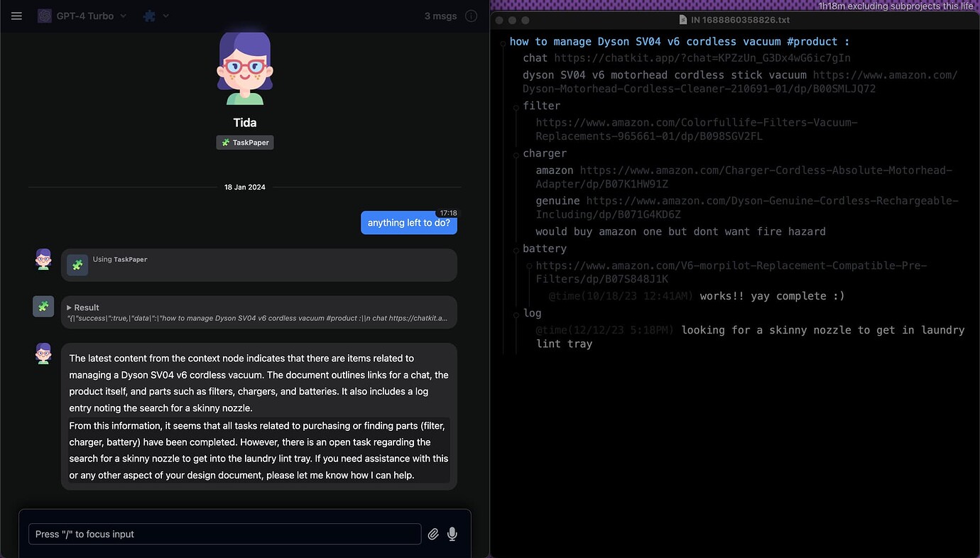Start voice input with the microphone icon
The image size is (980, 558).
tap(452, 534)
